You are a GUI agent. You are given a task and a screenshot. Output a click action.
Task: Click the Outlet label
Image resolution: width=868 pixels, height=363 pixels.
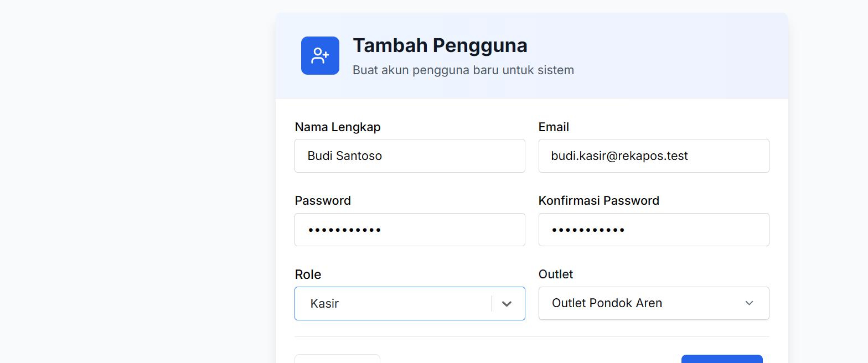556,274
